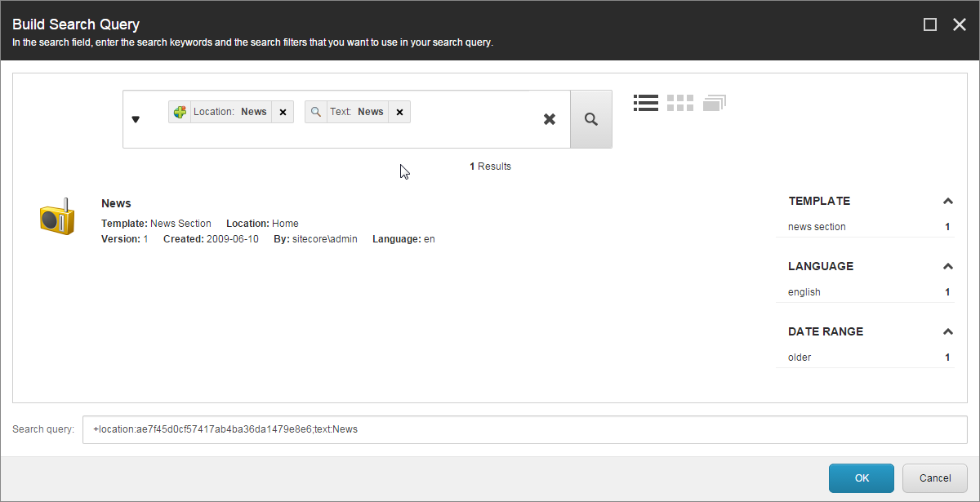Remove the Text: News filter
Viewport: 980px width, 502px height.
(399, 113)
